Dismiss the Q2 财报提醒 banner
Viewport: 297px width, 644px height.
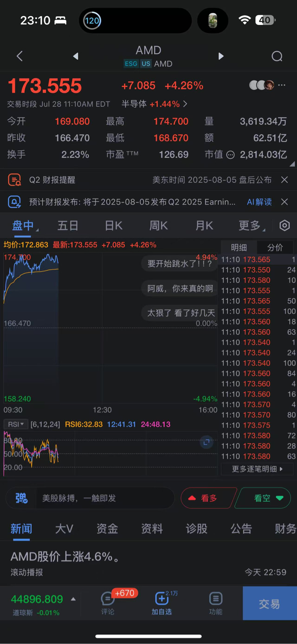click(284, 180)
